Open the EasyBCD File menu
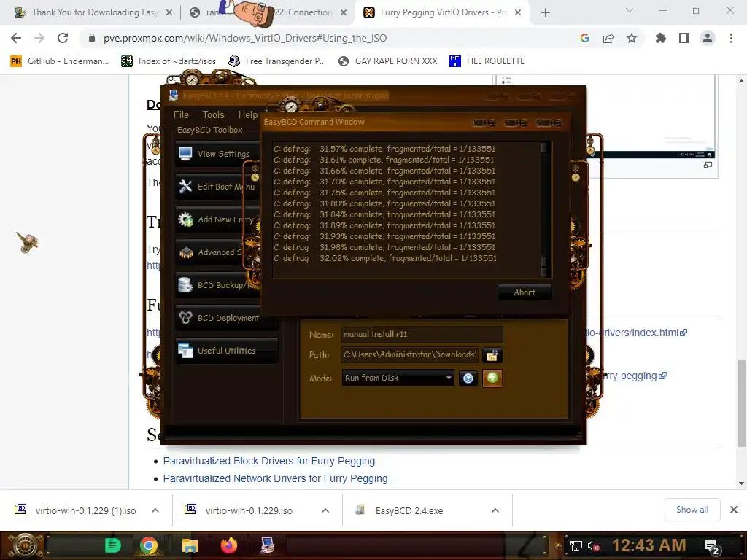 tap(181, 114)
